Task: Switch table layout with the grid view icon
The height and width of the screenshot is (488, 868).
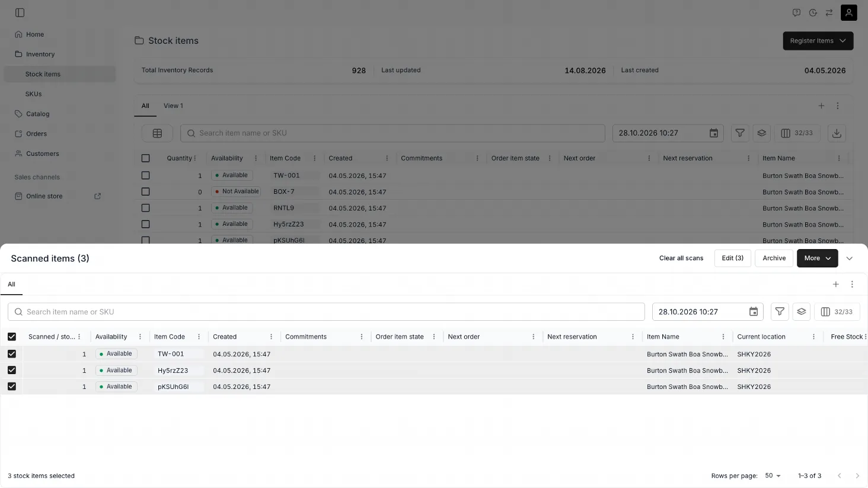Action: 157,133
